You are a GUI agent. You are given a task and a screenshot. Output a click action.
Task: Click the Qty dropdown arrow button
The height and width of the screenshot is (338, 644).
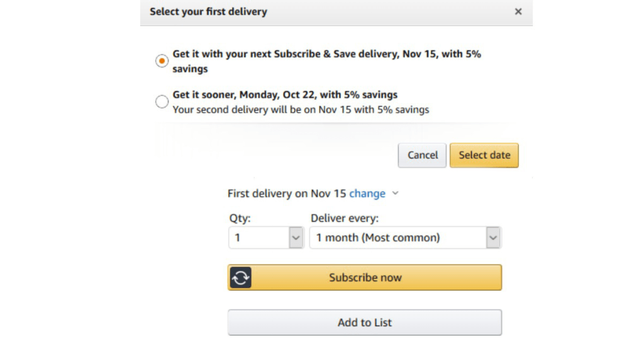[x=296, y=237]
